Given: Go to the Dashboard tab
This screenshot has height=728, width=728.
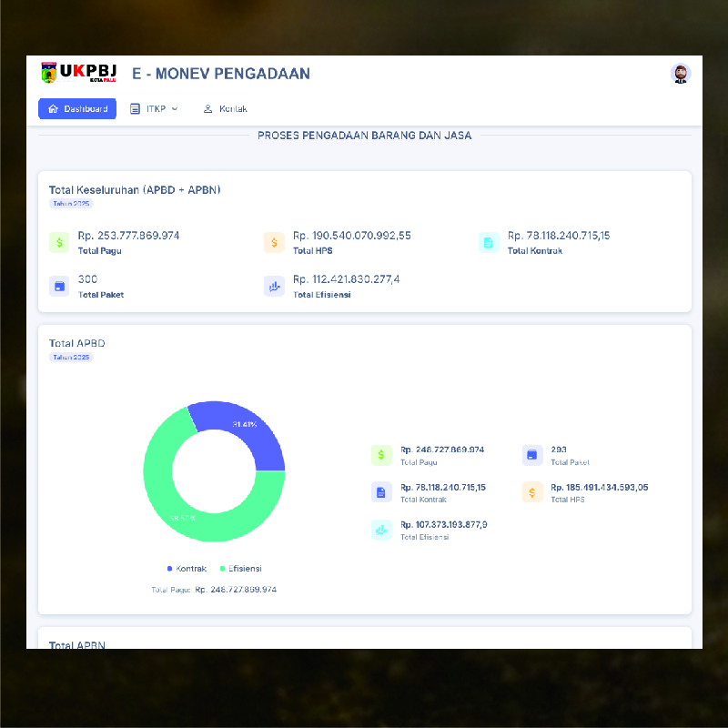Looking at the screenshot, I should pyautogui.click(x=77, y=109).
